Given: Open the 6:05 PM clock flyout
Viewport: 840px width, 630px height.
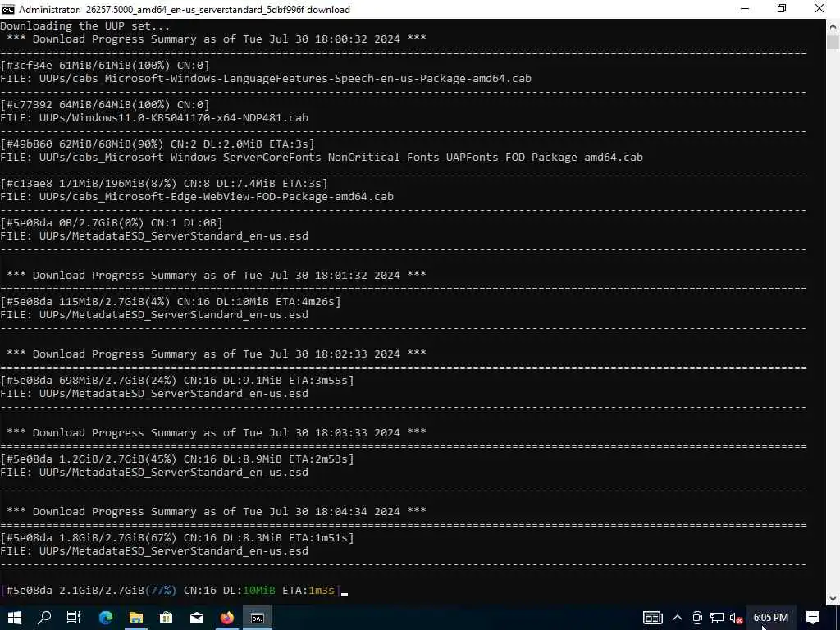Looking at the screenshot, I should tap(770, 618).
